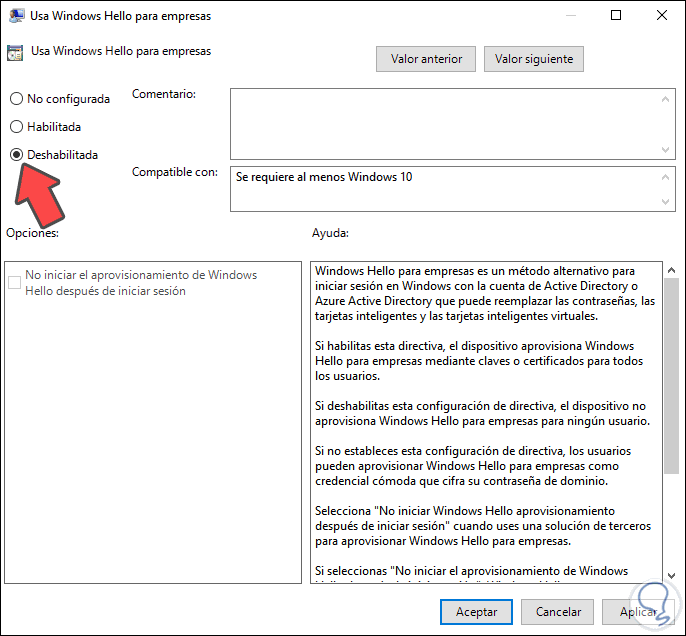Click the 'Compatible con:' label
The height and width of the screenshot is (636, 686).
pyautogui.click(x=175, y=172)
